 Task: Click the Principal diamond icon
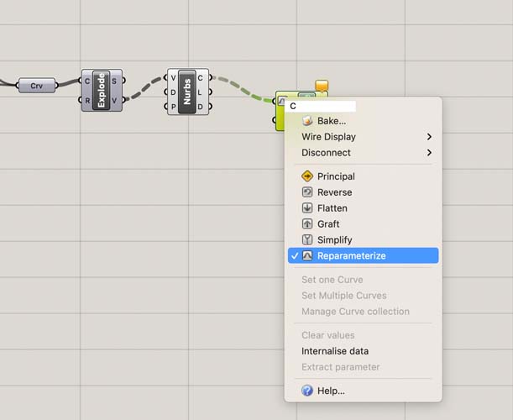tap(307, 176)
